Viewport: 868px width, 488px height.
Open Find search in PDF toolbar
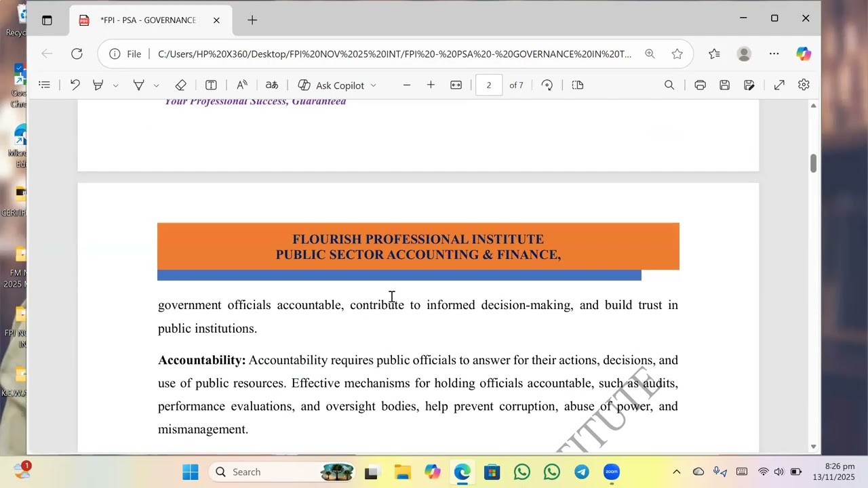pos(669,85)
